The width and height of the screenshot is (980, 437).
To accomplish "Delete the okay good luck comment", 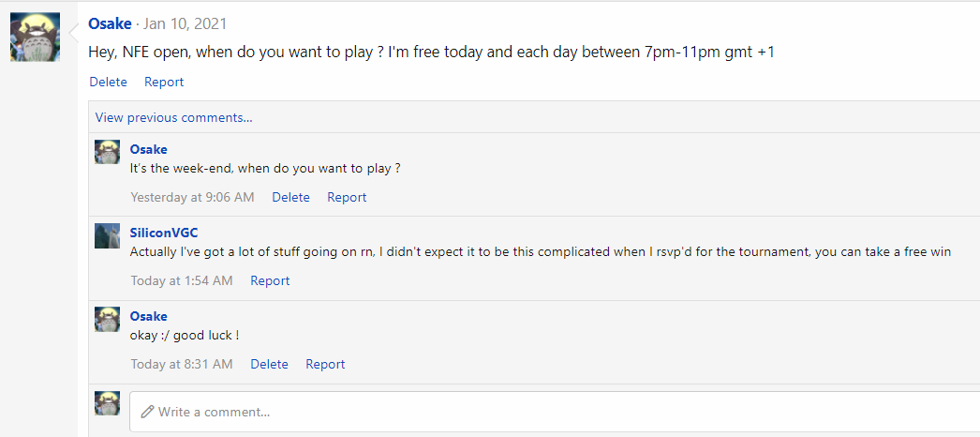I will pos(269,364).
